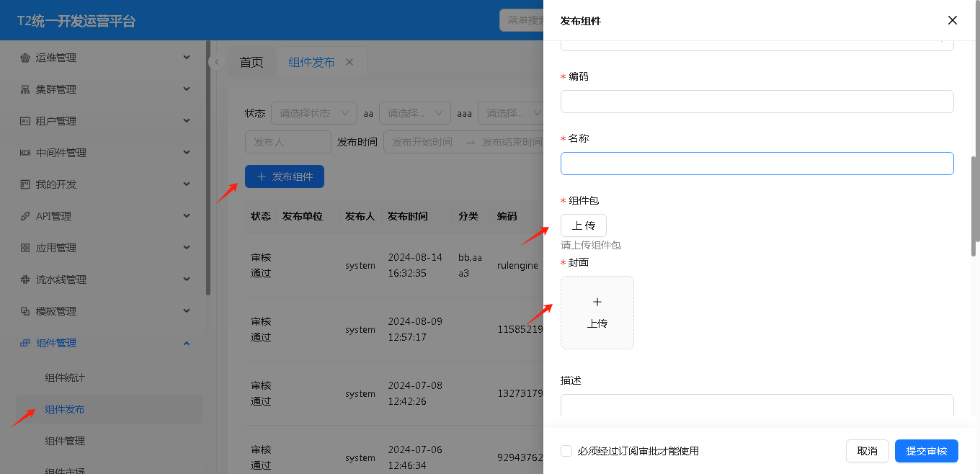
Task: Expand the 我的开发 menu chevron
Action: pos(187,184)
